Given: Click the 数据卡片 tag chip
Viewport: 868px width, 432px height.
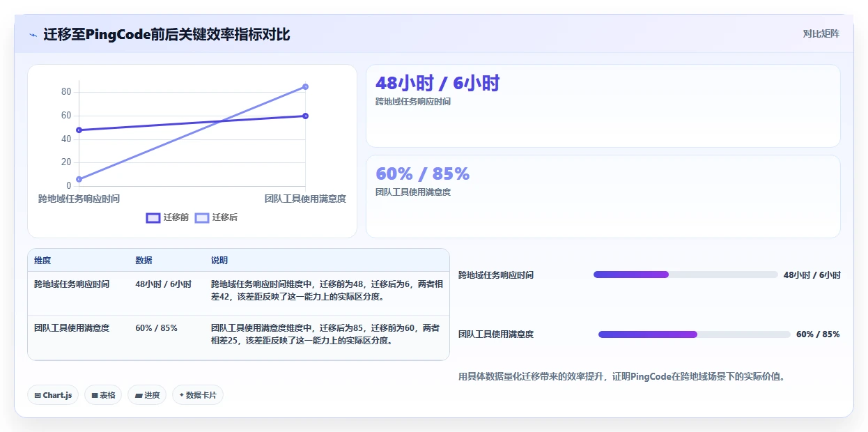Looking at the screenshot, I should pos(198,395).
